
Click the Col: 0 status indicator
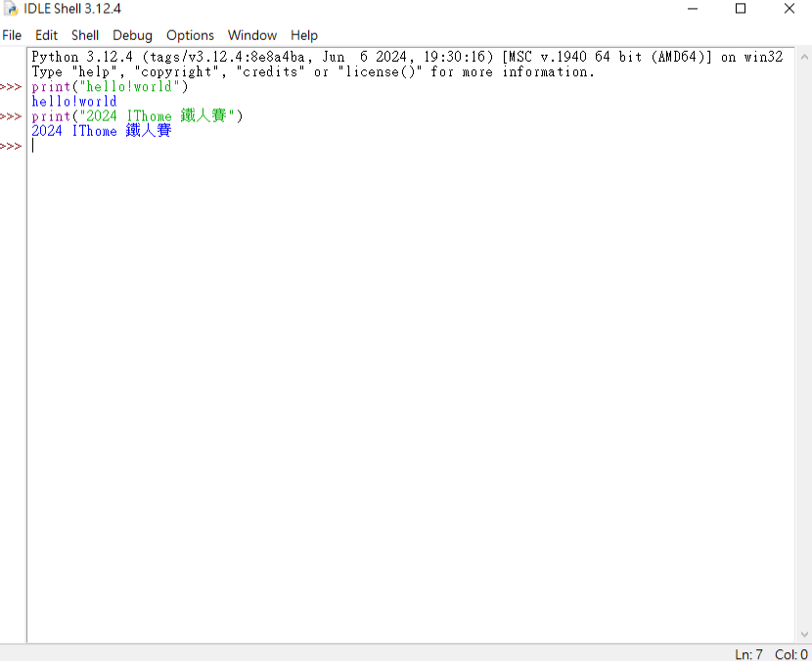point(790,654)
